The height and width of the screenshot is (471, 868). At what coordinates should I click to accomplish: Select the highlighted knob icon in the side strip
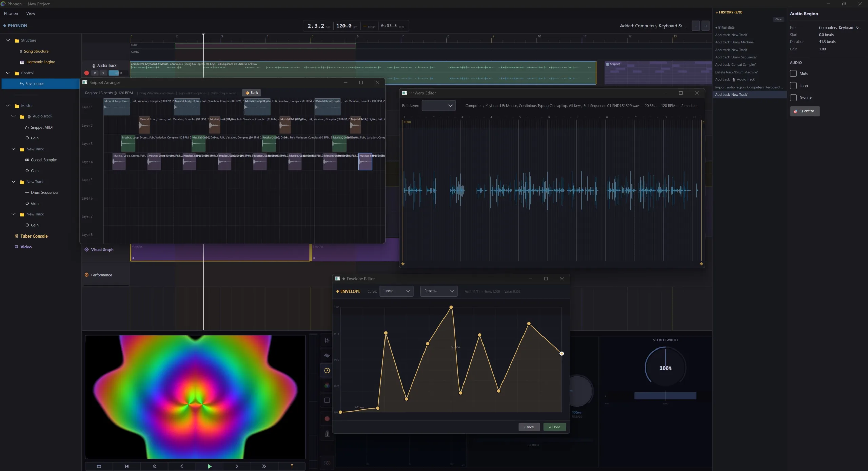coord(327,370)
